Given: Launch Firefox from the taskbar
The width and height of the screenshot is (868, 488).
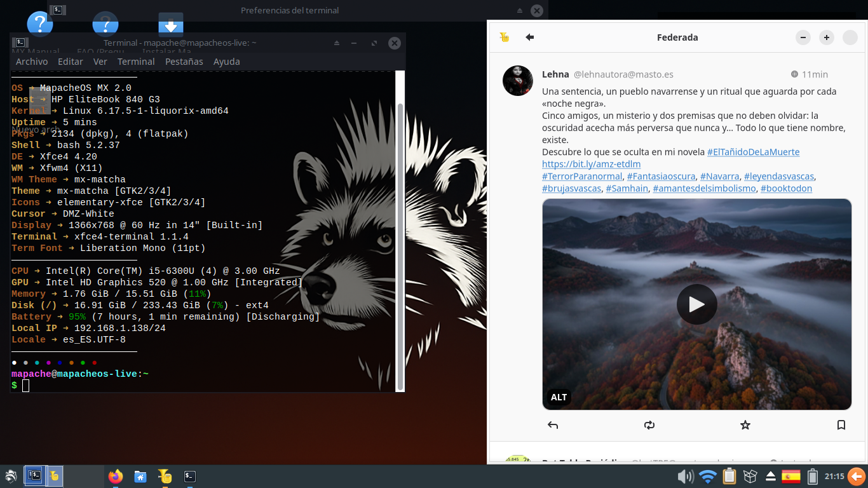Looking at the screenshot, I should (x=115, y=476).
